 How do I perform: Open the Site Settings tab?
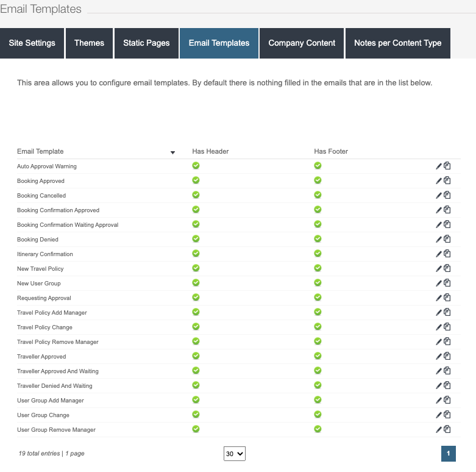(32, 43)
